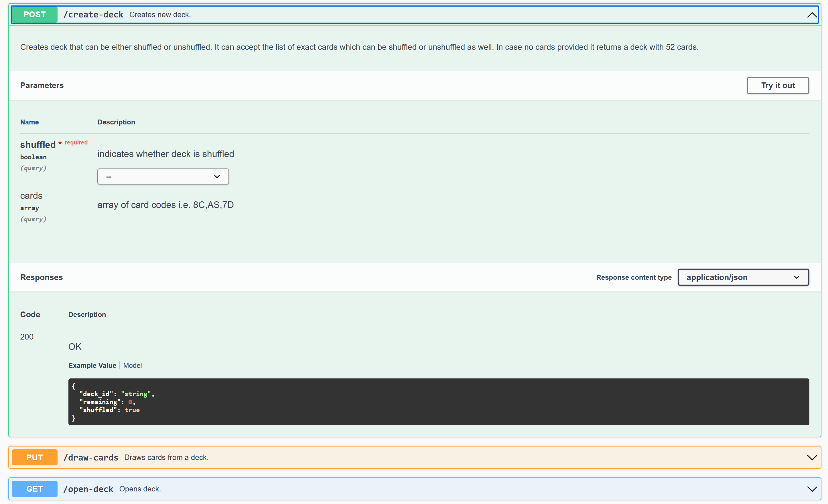This screenshot has width=828, height=504.
Task: Click the 'true' value in example JSON
Action: [x=132, y=410]
